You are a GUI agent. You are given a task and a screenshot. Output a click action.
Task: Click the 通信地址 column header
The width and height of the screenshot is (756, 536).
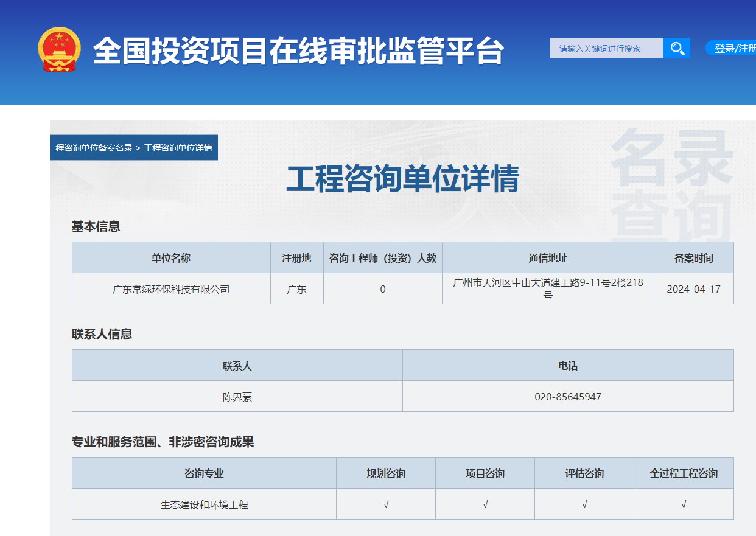point(548,257)
